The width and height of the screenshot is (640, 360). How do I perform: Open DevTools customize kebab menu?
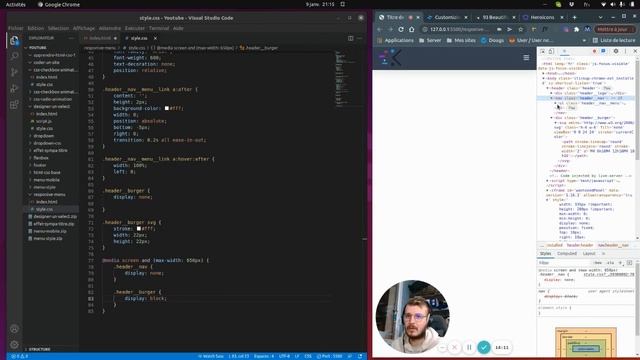625,51
